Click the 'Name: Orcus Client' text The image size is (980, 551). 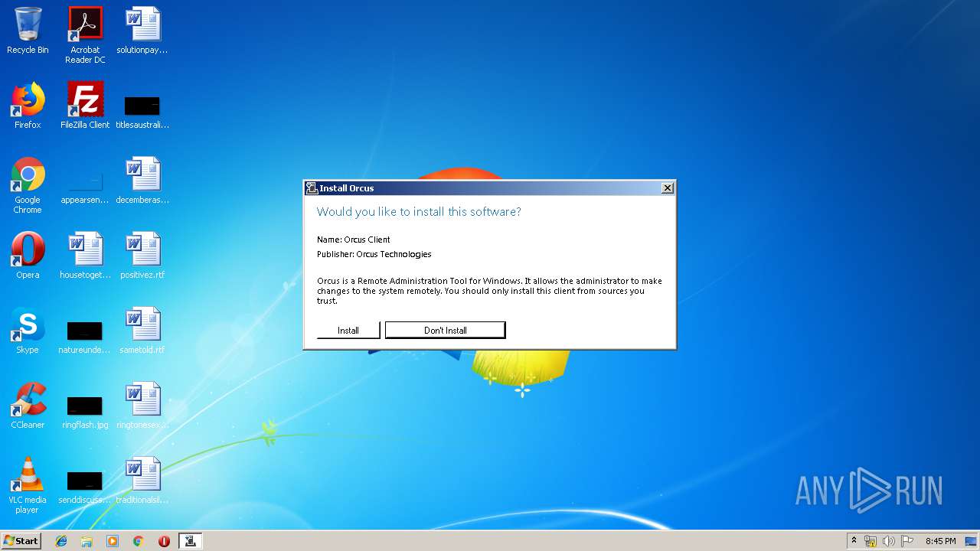coord(354,240)
